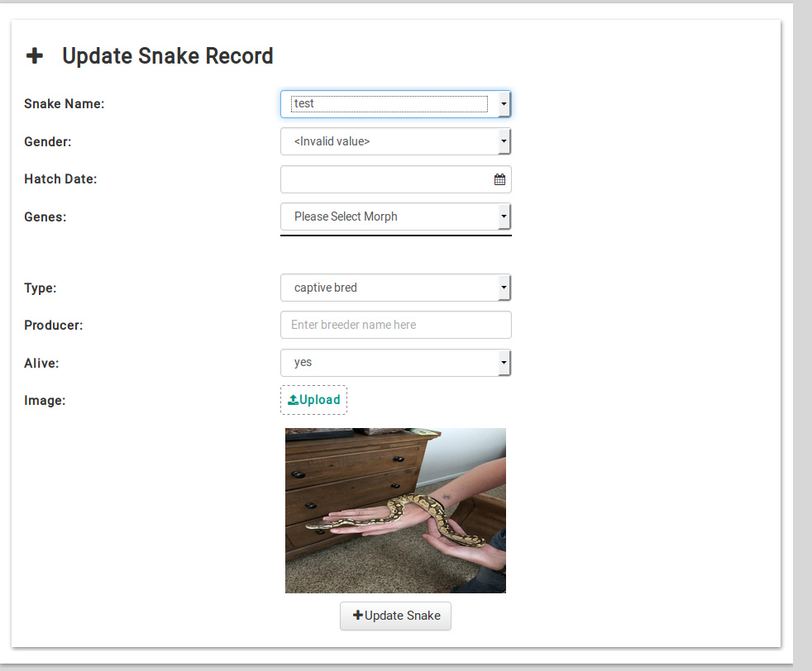The image size is (812, 671).
Task: Open the Please Select Morph dropdown
Action: click(x=395, y=217)
